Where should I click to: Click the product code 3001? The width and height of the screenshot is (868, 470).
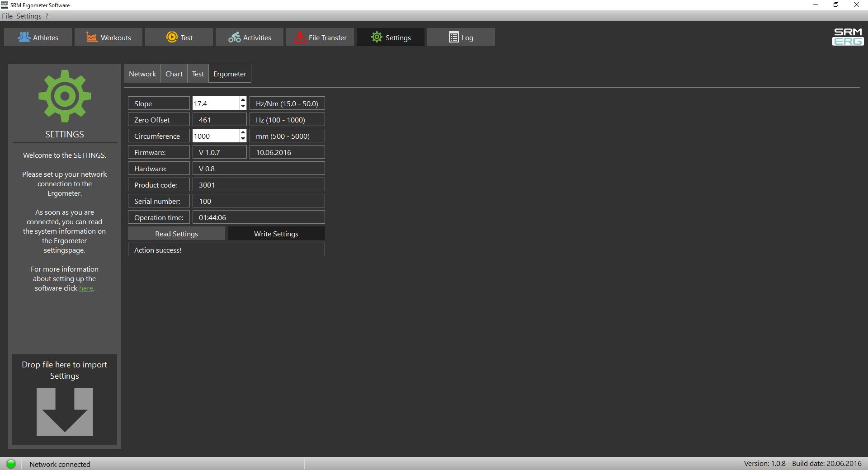point(259,185)
